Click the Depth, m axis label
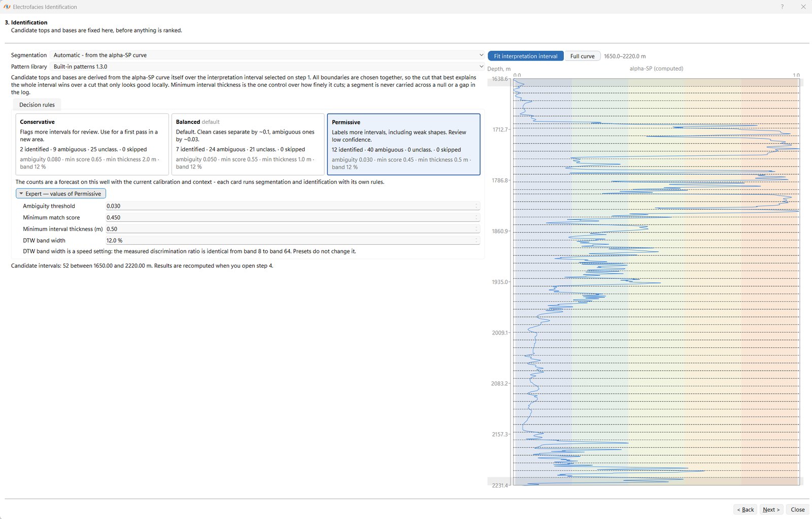 point(499,69)
